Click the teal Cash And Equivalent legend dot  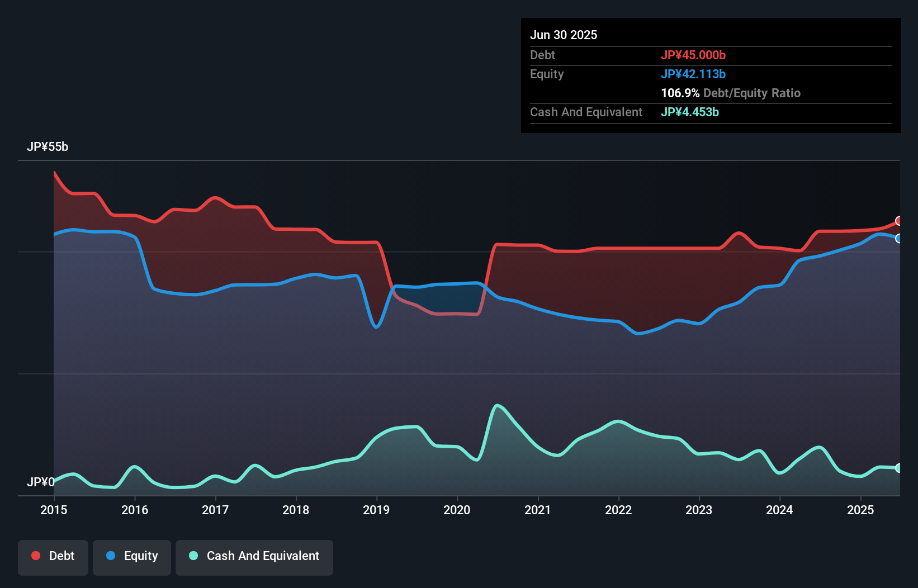tap(193, 556)
